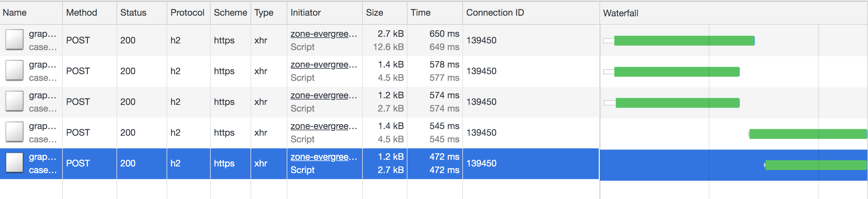Viewport: 868px width, 199px height.
Task: Click the file icon of the 650 ms request
Action: [14, 40]
